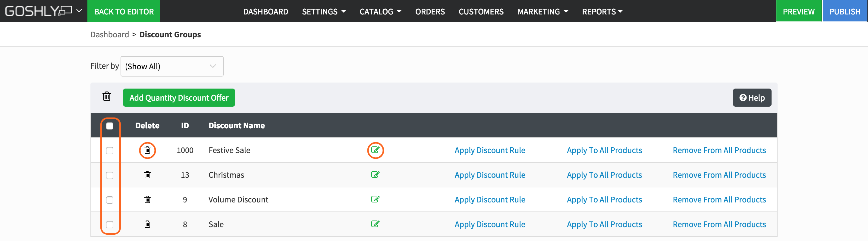Open the Customers menu item
Image resolution: width=868 pixels, height=241 pixels.
click(x=481, y=12)
